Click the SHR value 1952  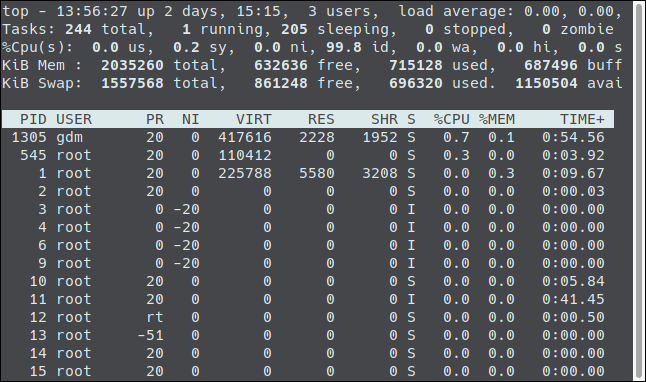point(380,137)
